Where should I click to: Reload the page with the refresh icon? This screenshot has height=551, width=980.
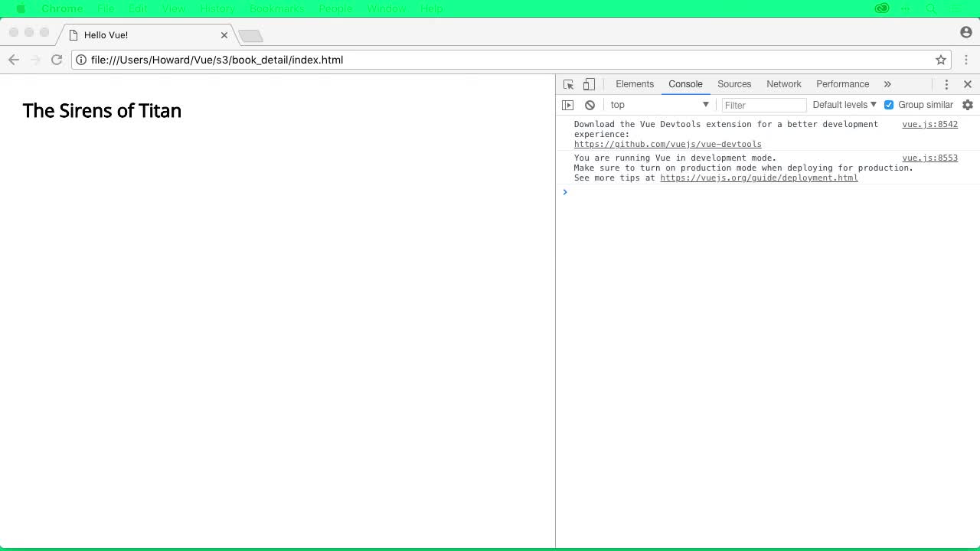coord(56,60)
